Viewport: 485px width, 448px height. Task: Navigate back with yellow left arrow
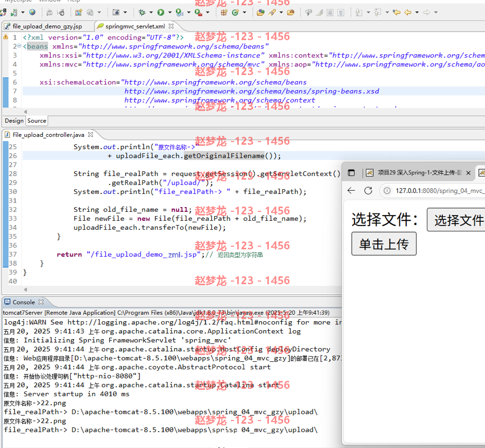(408, 12)
